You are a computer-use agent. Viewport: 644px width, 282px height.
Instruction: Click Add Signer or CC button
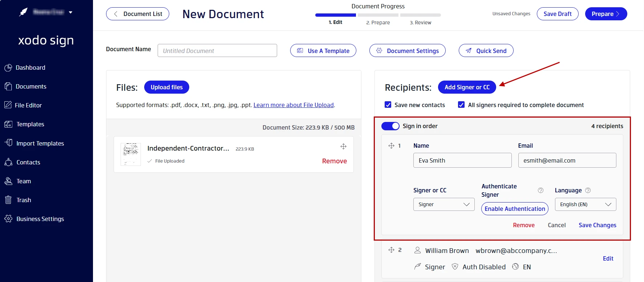click(x=467, y=87)
